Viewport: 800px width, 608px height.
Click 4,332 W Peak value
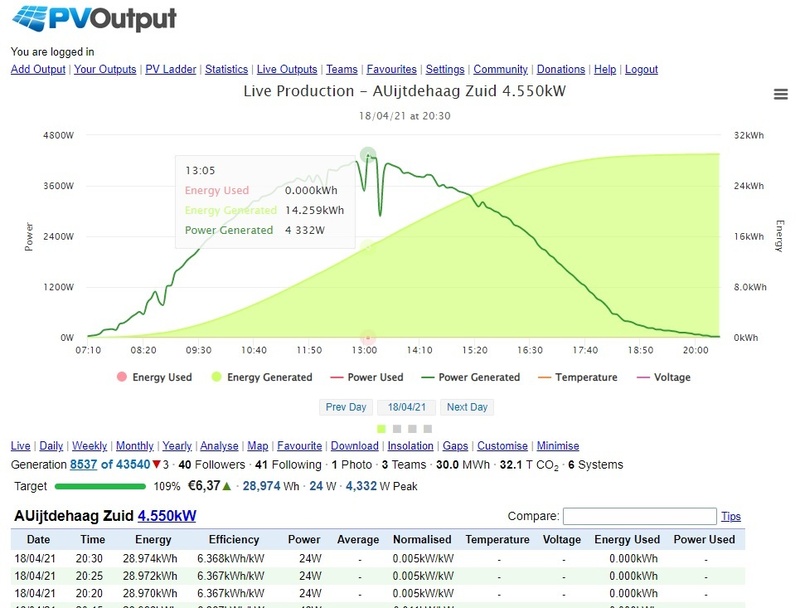[x=381, y=486]
